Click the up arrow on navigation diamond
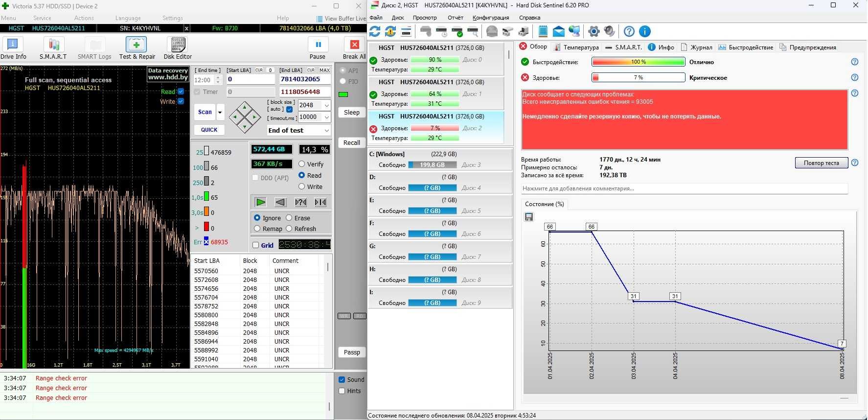868x420 pixels. [x=245, y=107]
